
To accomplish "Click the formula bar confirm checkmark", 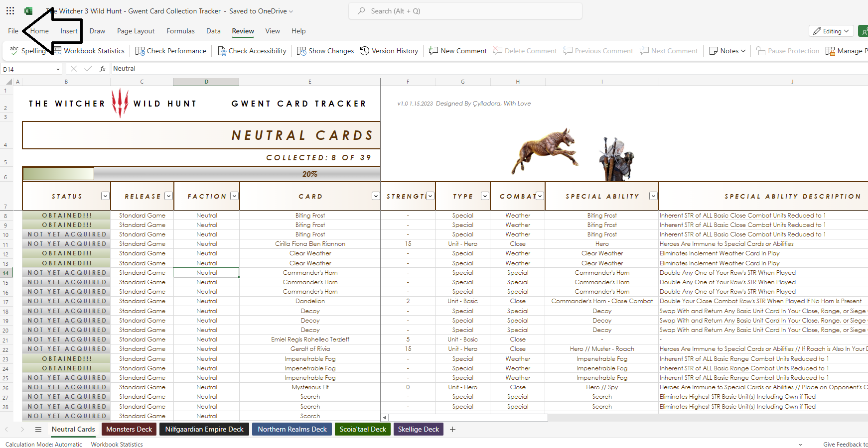I will tap(88, 69).
